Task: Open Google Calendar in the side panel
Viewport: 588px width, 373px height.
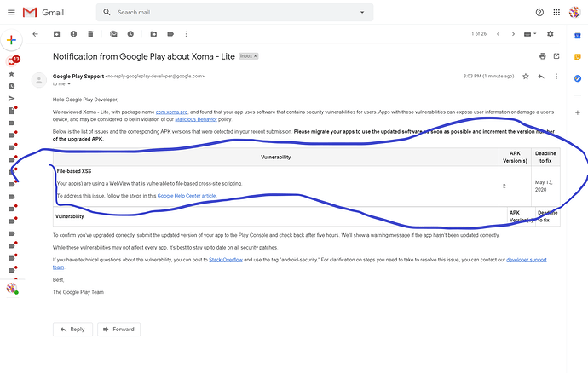Action: pos(577,36)
